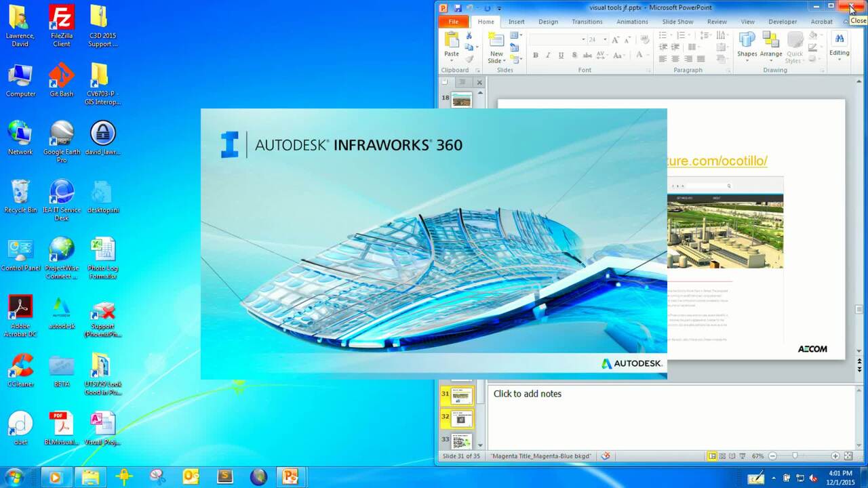Screen dimensions: 868x488
Task: Click the Paste icon in Clipboard group
Action: (451, 41)
